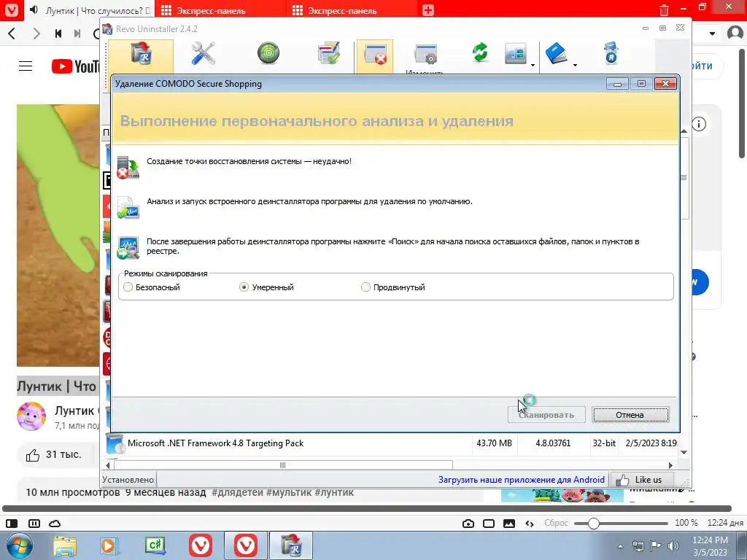
Task: Click the Сканировать button
Action: (x=546, y=415)
